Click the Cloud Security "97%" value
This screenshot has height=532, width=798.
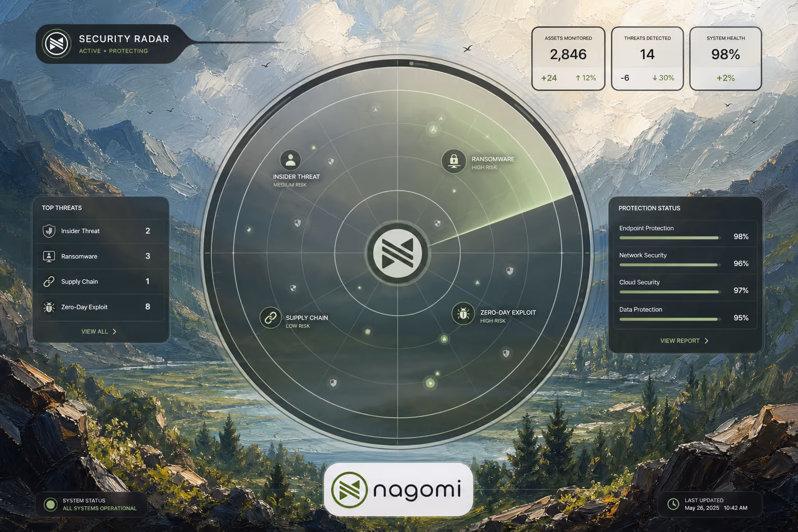(x=741, y=290)
